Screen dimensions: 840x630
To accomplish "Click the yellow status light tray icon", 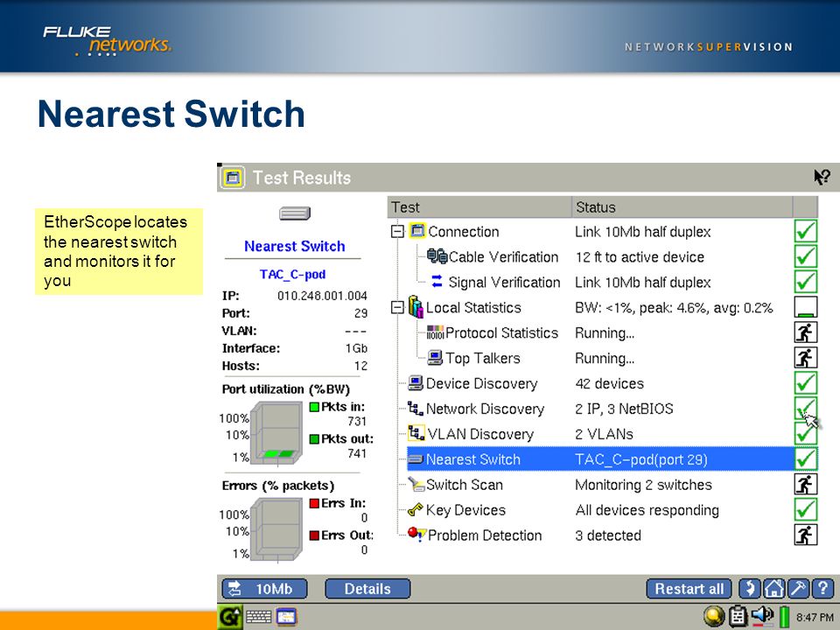I will pos(713,617).
